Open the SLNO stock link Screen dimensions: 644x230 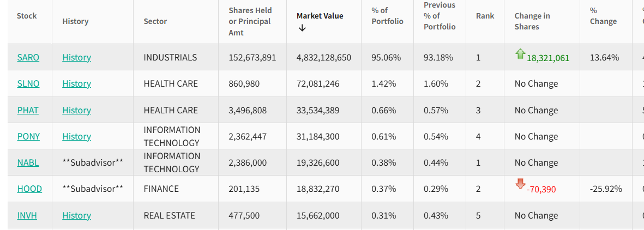pos(28,83)
